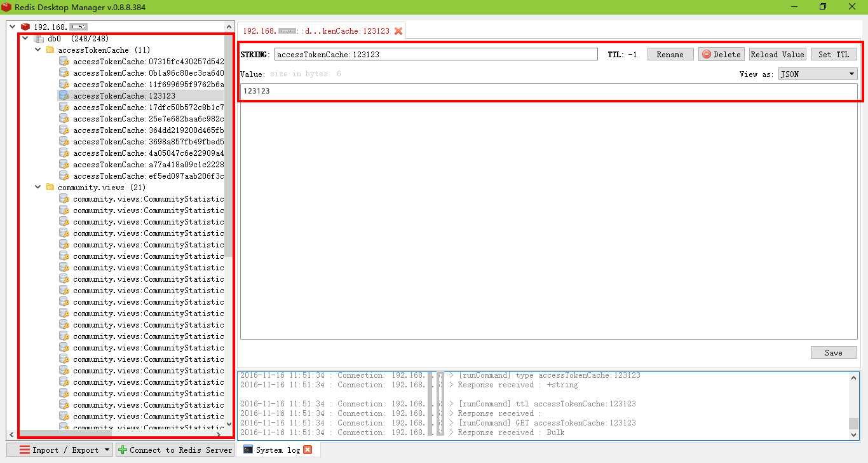This screenshot has height=463, width=868.
Task: Collapse the db0 database node
Action: 25,38
